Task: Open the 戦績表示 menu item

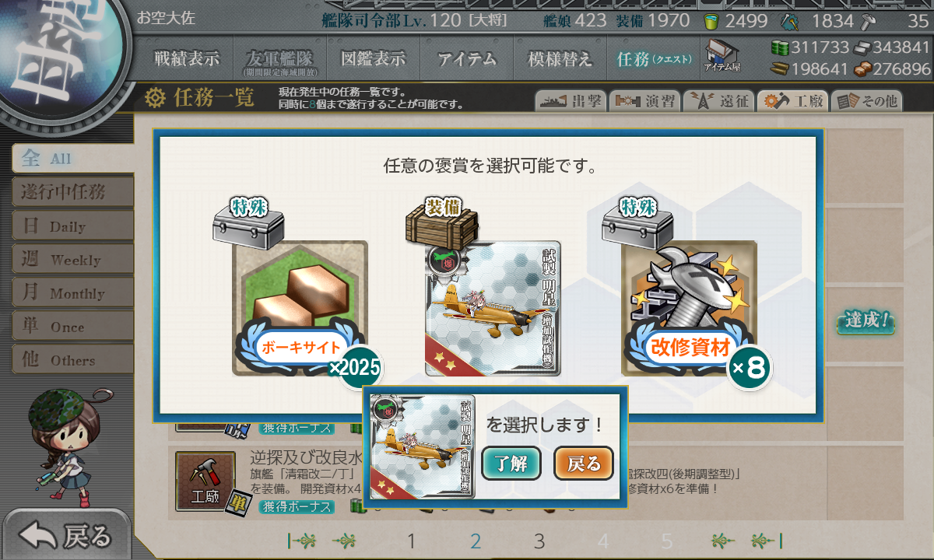Action: 186,58
